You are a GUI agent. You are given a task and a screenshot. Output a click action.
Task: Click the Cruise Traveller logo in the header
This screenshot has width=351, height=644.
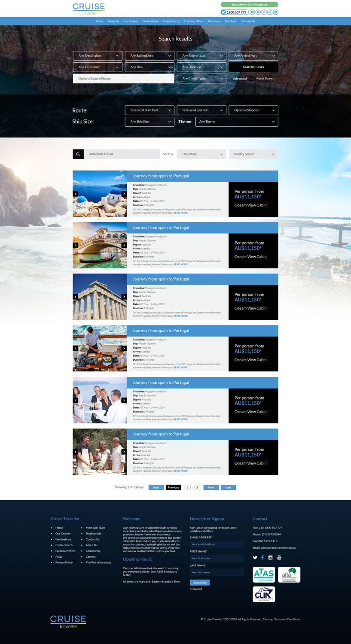pyautogui.click(x=89, y=9)
